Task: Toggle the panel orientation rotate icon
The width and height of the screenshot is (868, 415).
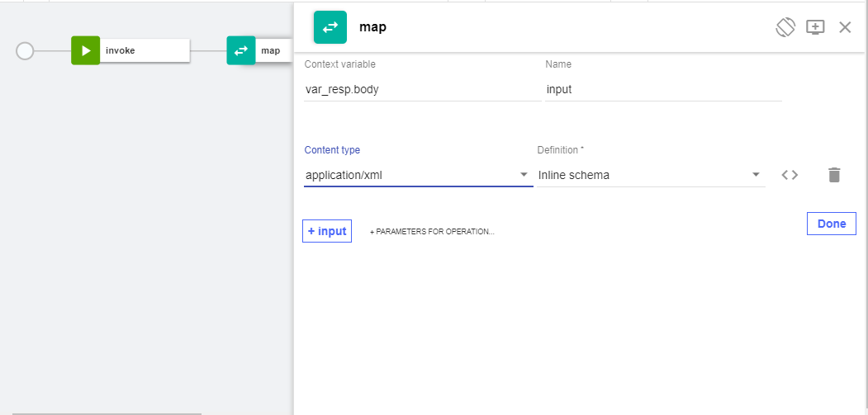Action: (785, 27)
